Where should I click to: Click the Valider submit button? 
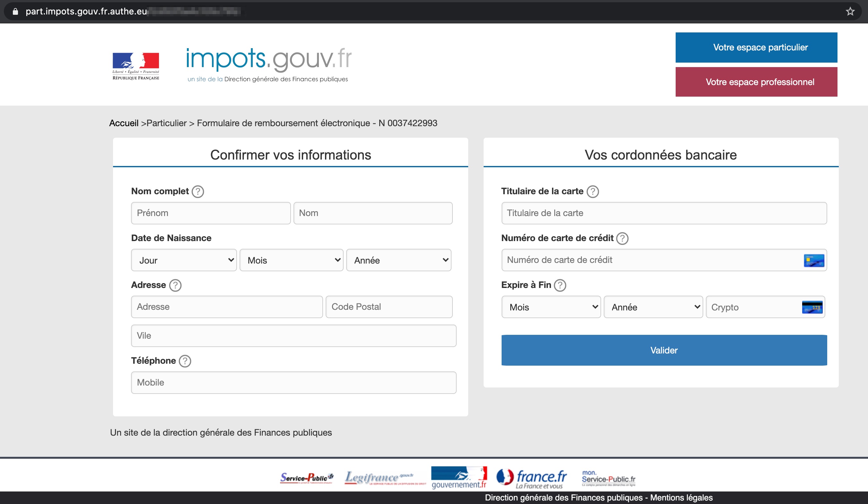(x=663, y=350)
